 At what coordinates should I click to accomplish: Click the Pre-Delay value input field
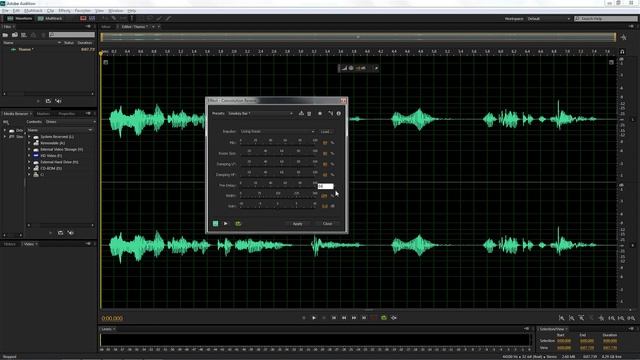(325, 186)
